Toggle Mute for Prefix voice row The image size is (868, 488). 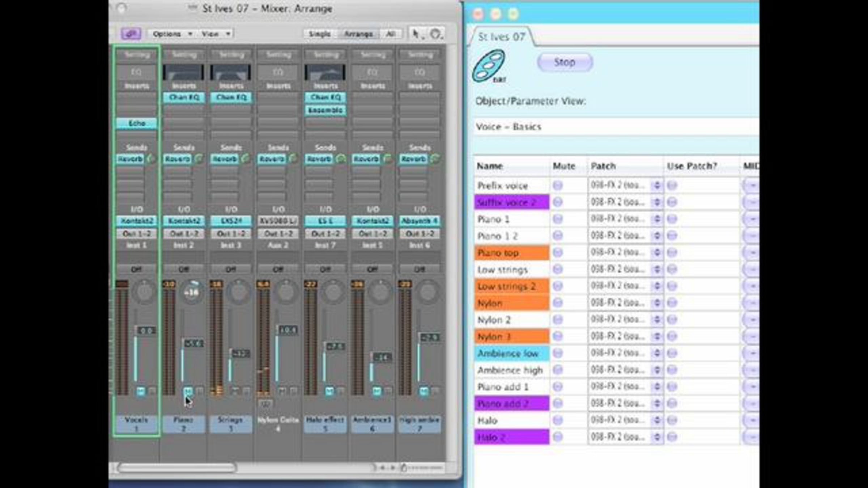(558, 185)
